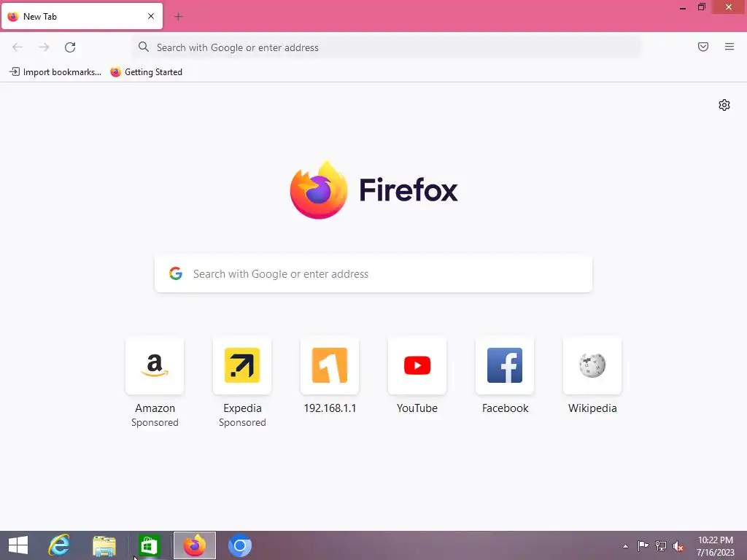This screenshot has width=747, height=560.
Task: Open the Facebook shortcut tile
Action: click(505, 366)
